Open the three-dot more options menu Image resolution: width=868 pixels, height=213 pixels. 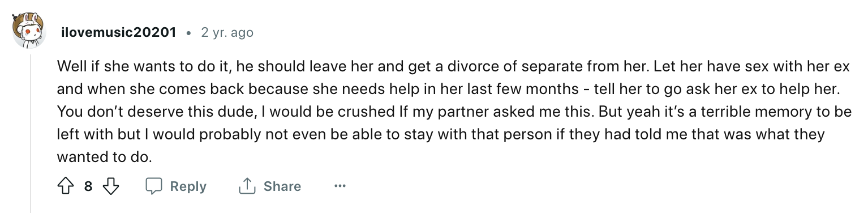(x=340, y=186)
